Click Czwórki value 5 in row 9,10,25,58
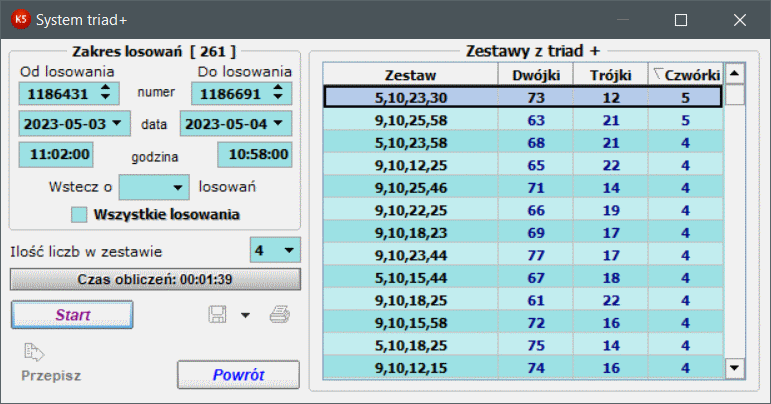 coord(685,120)
